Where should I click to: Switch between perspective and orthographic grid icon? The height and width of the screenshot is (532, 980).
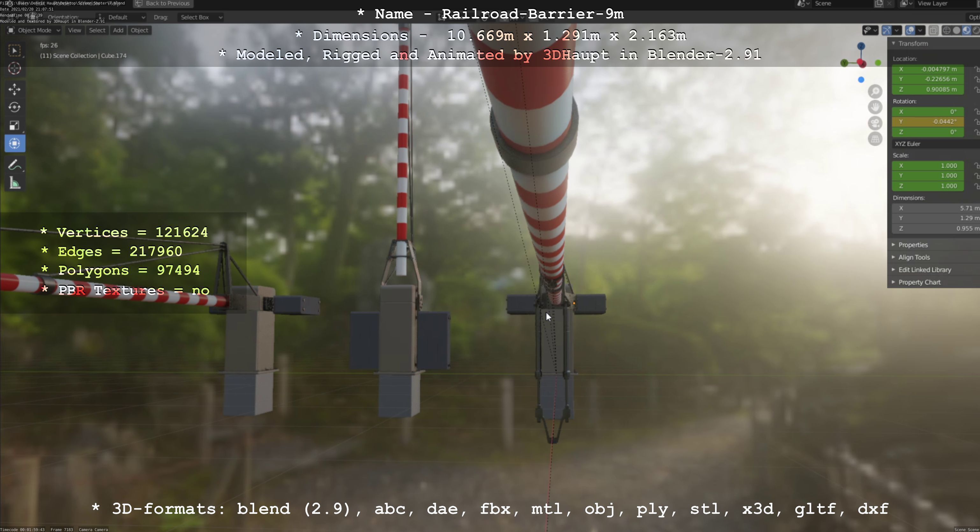point(875,139)
